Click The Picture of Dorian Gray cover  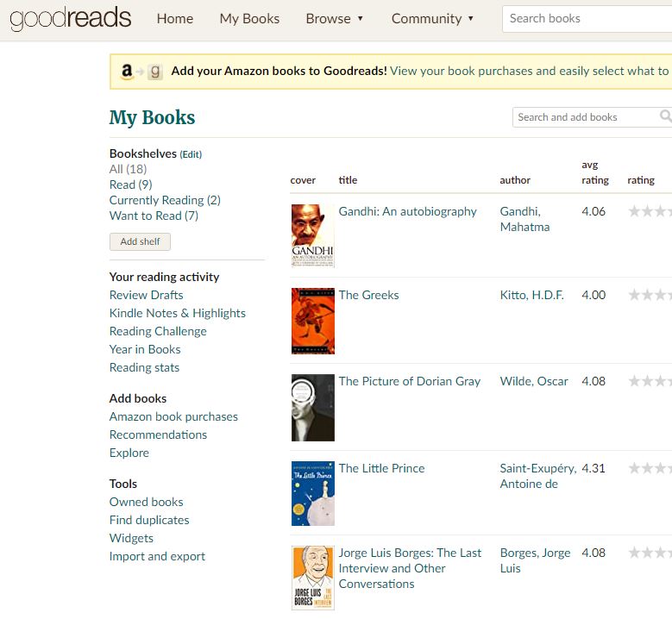312,407
